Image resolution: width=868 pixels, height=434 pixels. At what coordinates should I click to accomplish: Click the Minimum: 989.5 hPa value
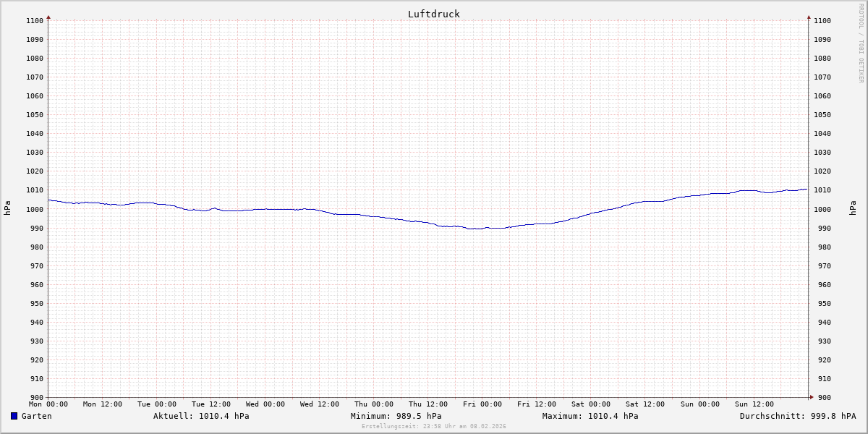(396, 416)
